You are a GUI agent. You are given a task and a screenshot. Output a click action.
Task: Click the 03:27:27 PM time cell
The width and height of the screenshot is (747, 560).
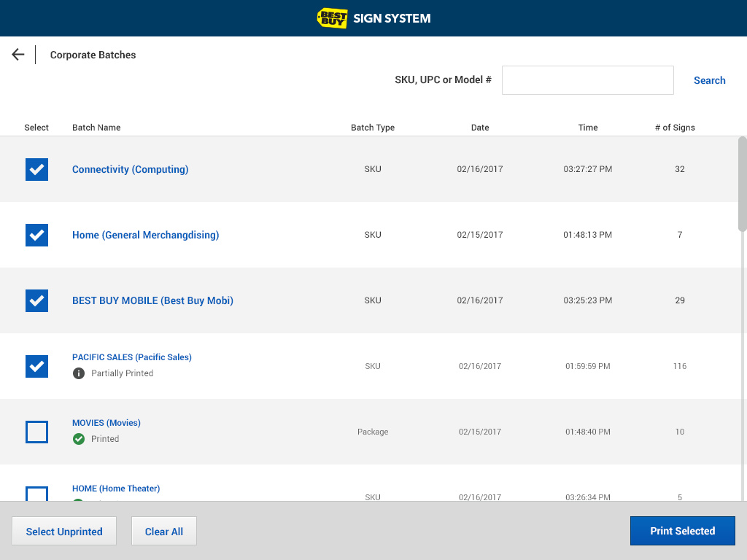coord(588,169)
